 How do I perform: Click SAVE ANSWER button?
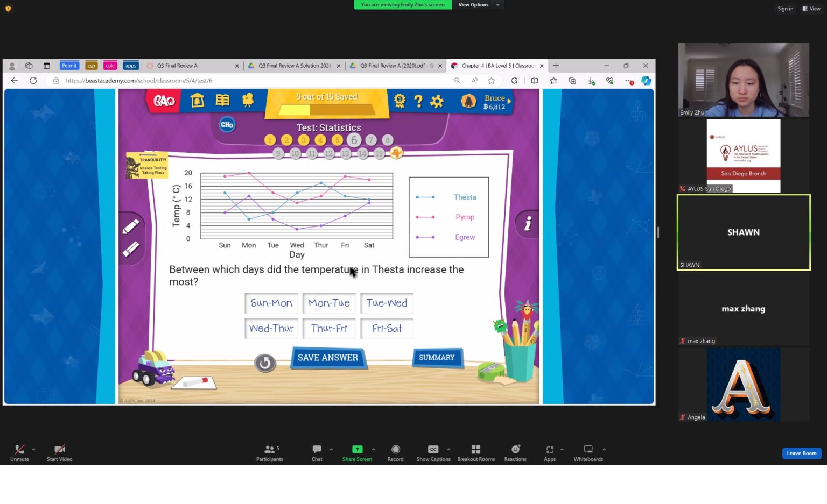click(328, 358)
